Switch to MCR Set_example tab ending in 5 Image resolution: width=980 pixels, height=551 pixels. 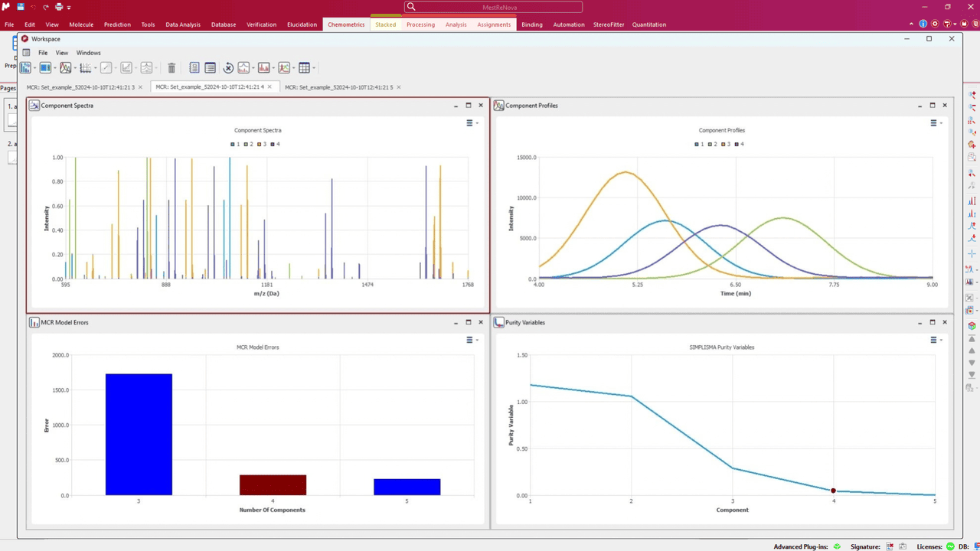(x=338, y=87)
